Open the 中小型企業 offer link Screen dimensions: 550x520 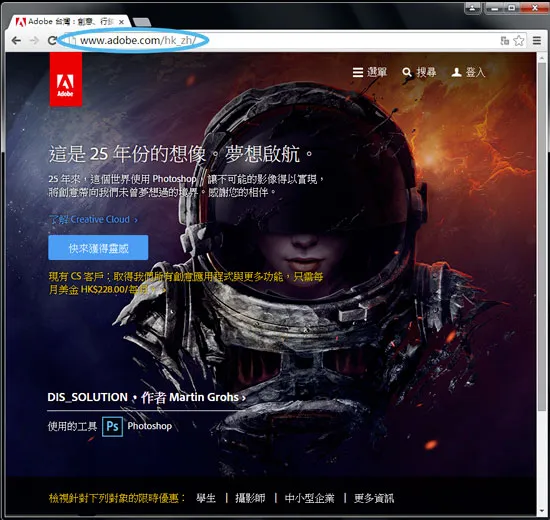tap(309, 498)
